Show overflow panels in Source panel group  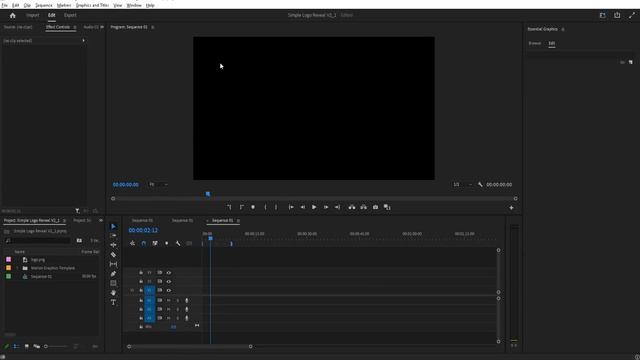coord(102,27)
